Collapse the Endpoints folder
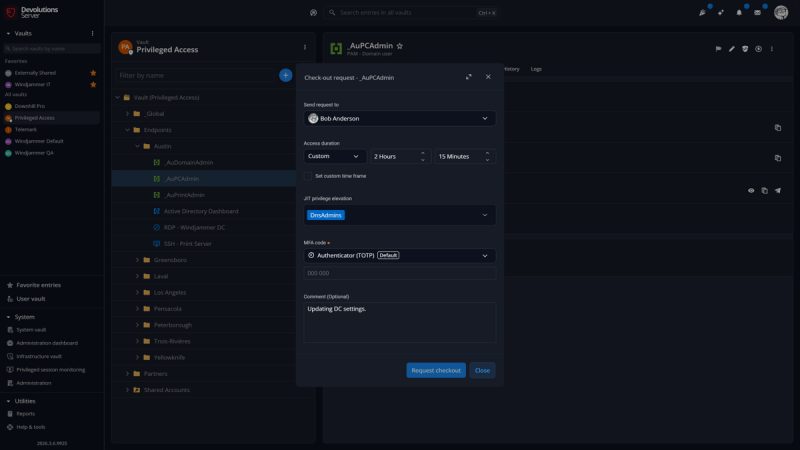The height and width of the screenshot is (450, 800). coord(127,130)
